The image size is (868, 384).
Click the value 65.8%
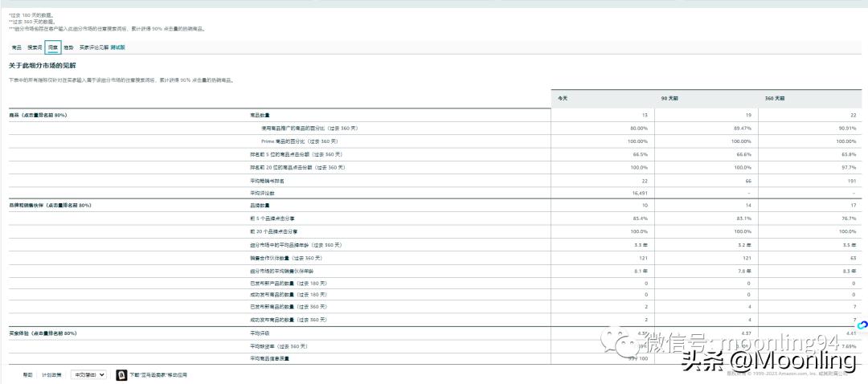(850, 154)
